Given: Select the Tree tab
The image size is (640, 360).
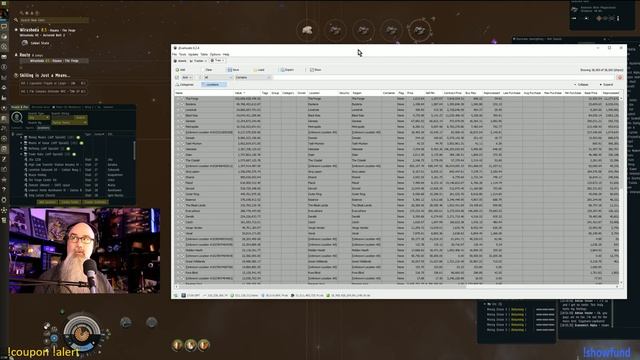Looking at the screenshot, I should pyautogui.click(x=218, y=60).
